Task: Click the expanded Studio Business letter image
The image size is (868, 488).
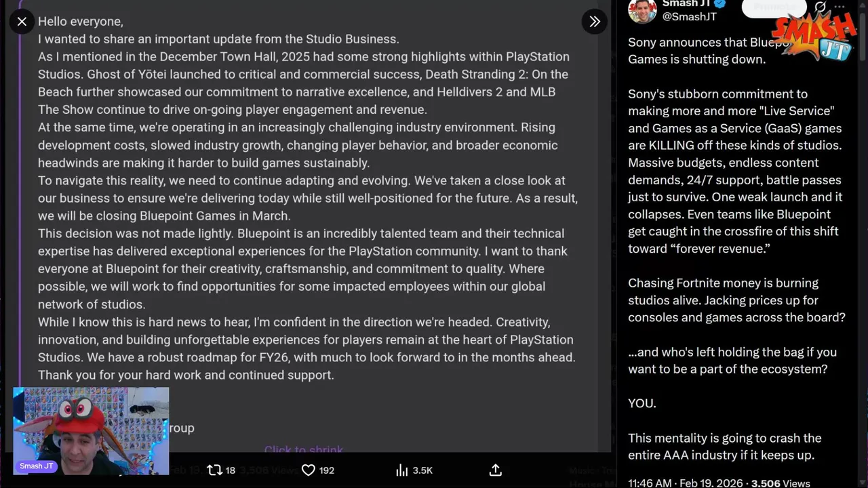Action: click(x=305, y=203)
